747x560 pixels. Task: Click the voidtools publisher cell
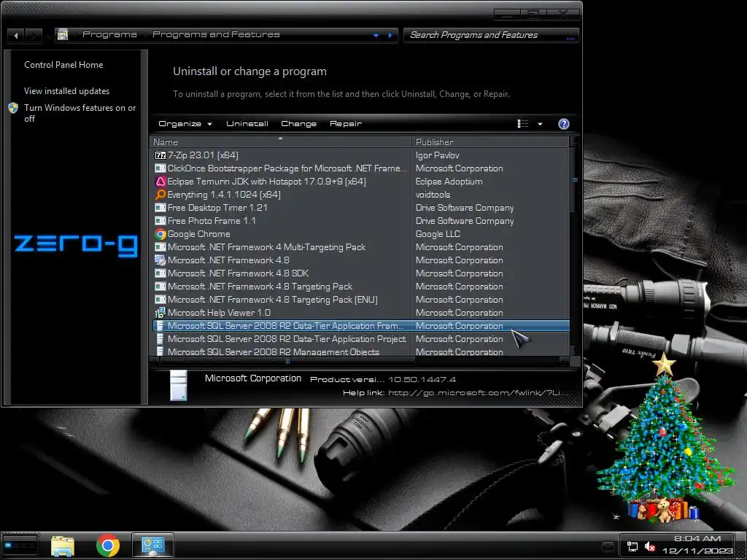[x=433, y=194]
